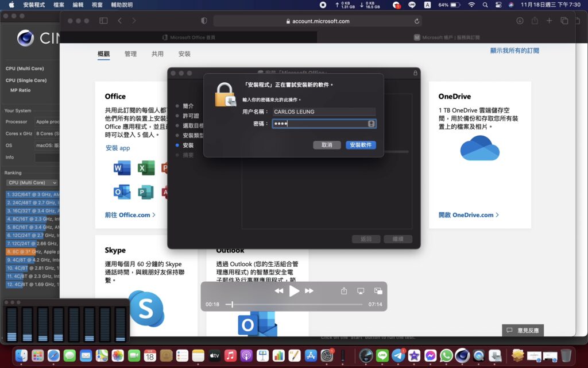The image size is (588, 368).
Task: Open the Trash in the dock
Action: click(x=566, y=355)
